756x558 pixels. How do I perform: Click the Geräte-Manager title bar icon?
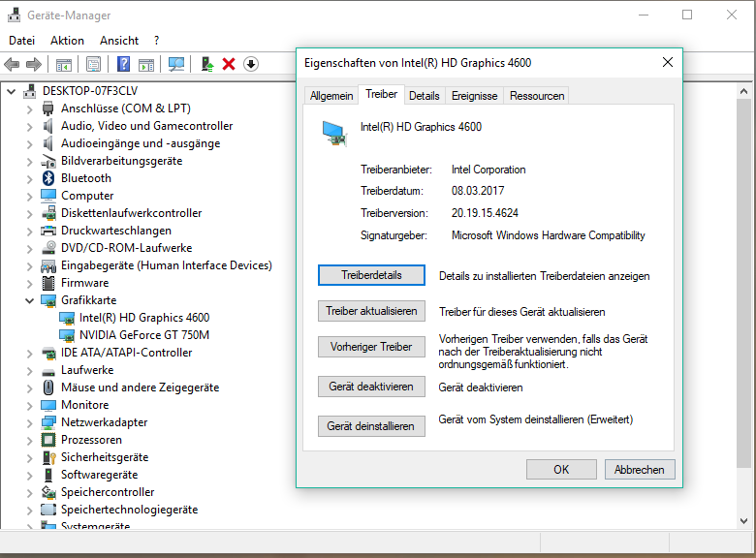[14, 15]
